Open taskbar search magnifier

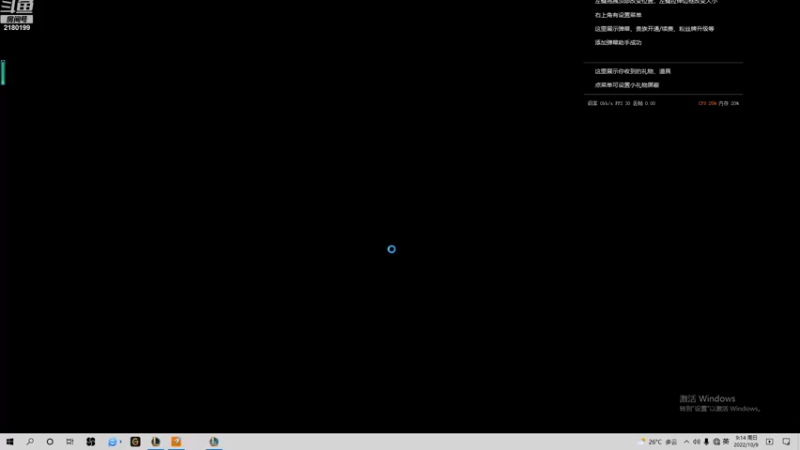coord(30,442)
